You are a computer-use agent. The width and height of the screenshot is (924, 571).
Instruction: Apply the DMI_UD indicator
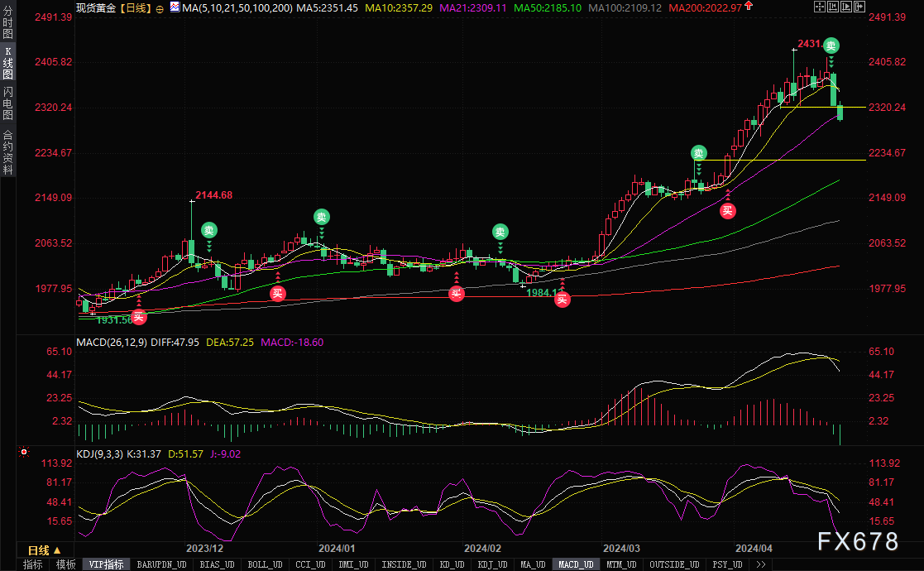353,564
